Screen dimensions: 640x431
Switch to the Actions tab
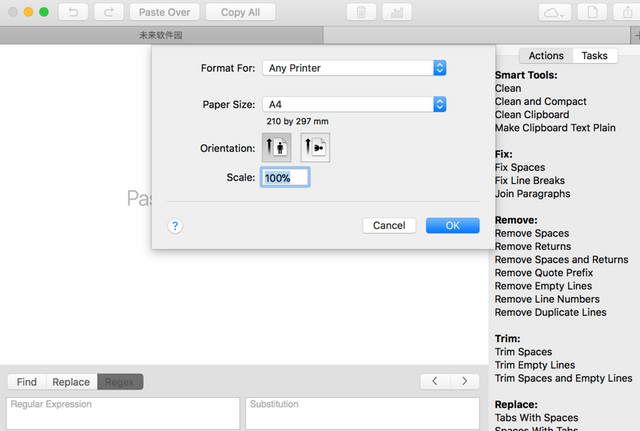pos(546,56)
